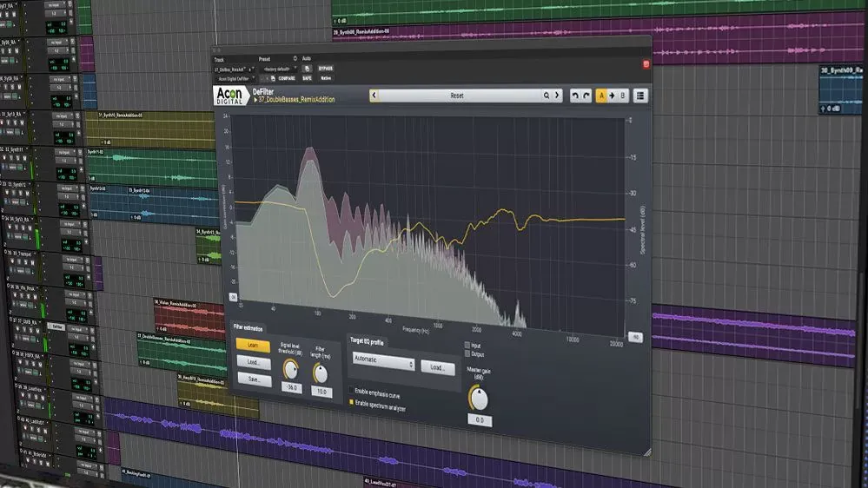Click Learn button in Filter estimation

253,345
